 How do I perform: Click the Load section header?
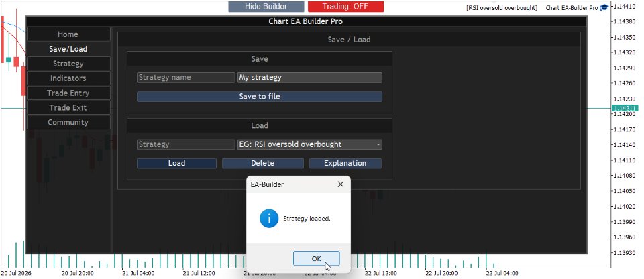260,125
